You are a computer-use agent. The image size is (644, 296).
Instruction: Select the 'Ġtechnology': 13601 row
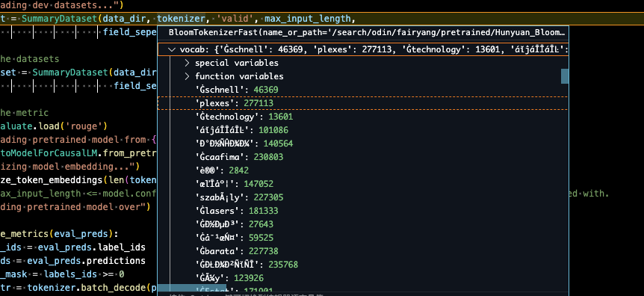pyautogui.click(x=363, y=117)
